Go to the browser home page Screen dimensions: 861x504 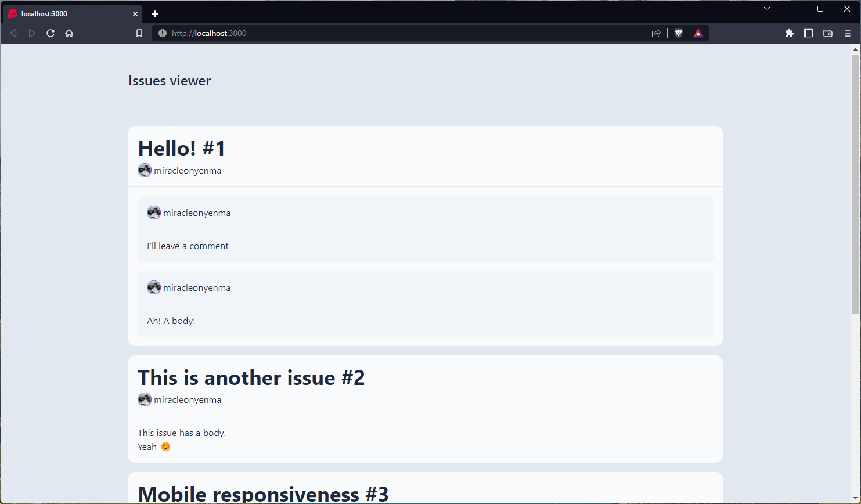tap(69, 33)
